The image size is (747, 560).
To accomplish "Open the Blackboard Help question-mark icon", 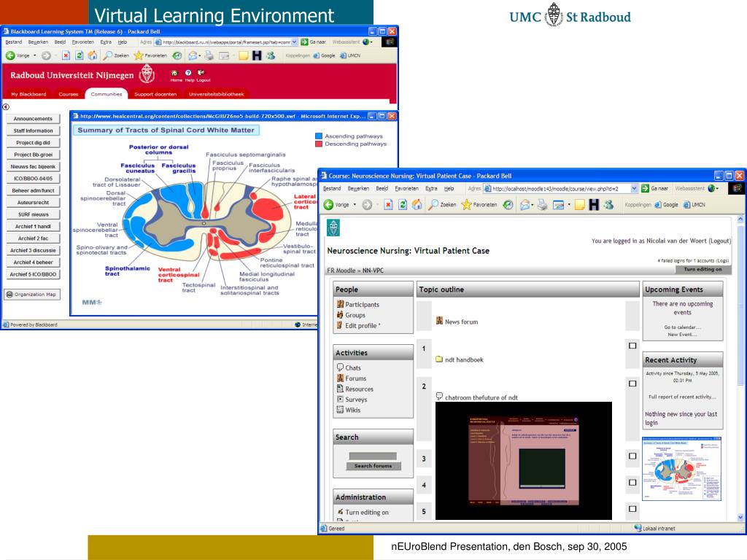I will tap(188, 73).
